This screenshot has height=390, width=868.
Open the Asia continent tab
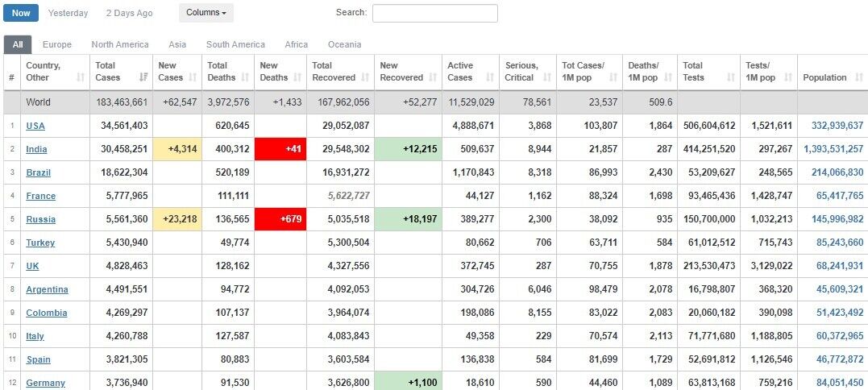point(177,44)
